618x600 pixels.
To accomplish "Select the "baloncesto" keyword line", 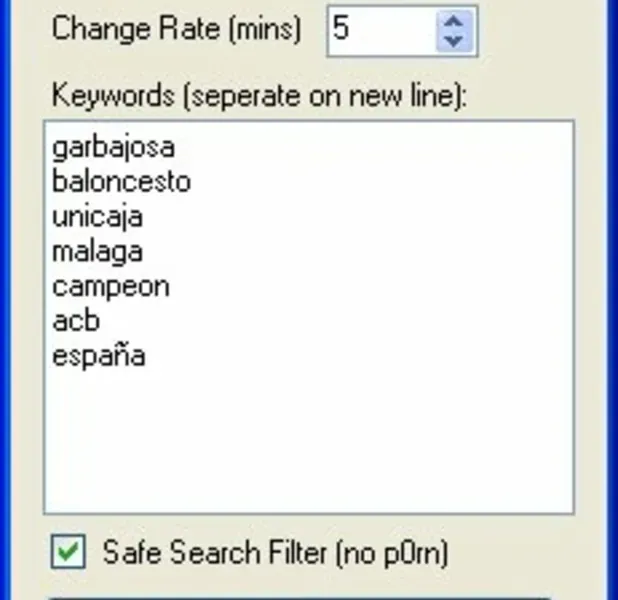I will click(121, 182).
